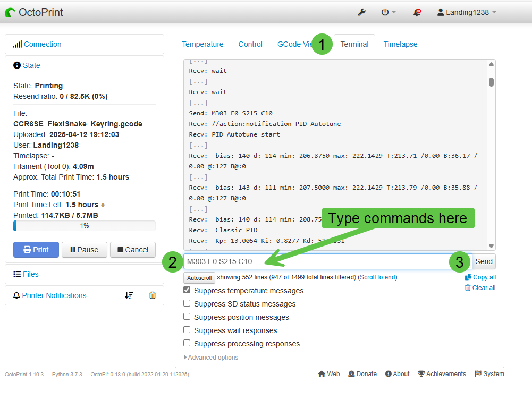Clear all terminal output
This screenshot has height=399, width=532.
click(480, 288)
